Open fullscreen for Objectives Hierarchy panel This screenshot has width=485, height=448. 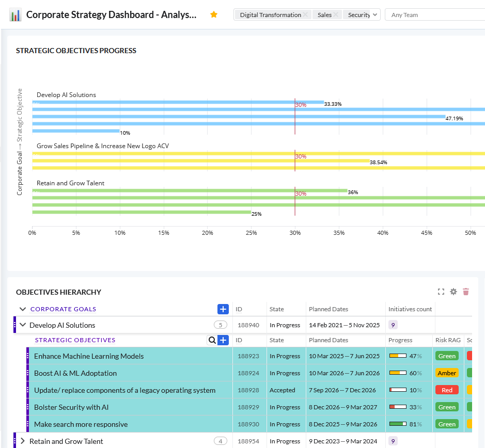click(441, 292)
